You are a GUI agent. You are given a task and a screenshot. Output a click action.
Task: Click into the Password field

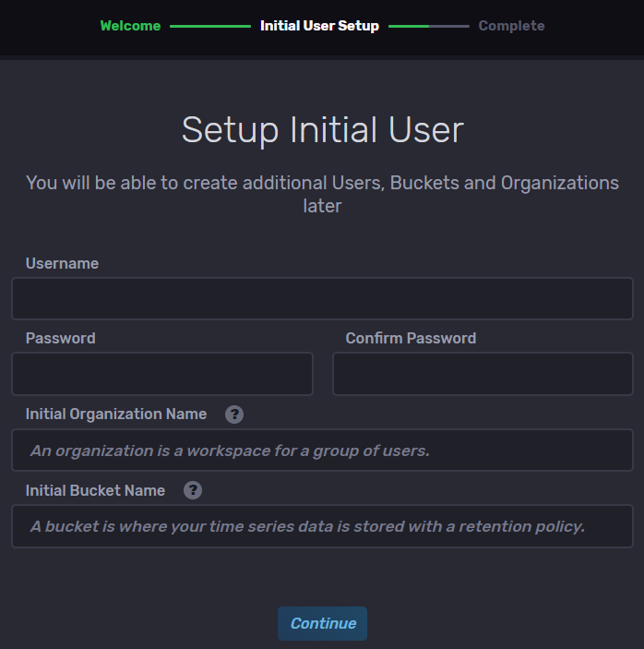pos(162,374)
